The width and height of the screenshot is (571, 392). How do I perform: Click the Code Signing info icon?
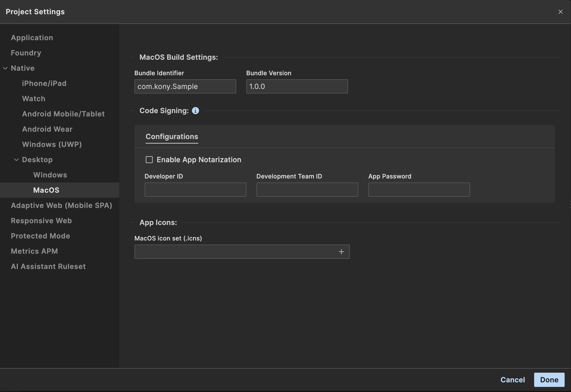[195, 111]
